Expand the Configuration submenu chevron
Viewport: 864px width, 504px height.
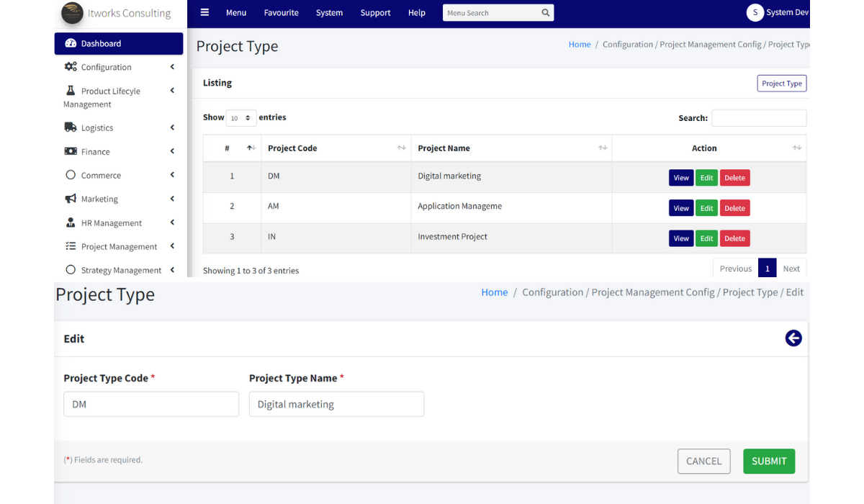point(172,67)
